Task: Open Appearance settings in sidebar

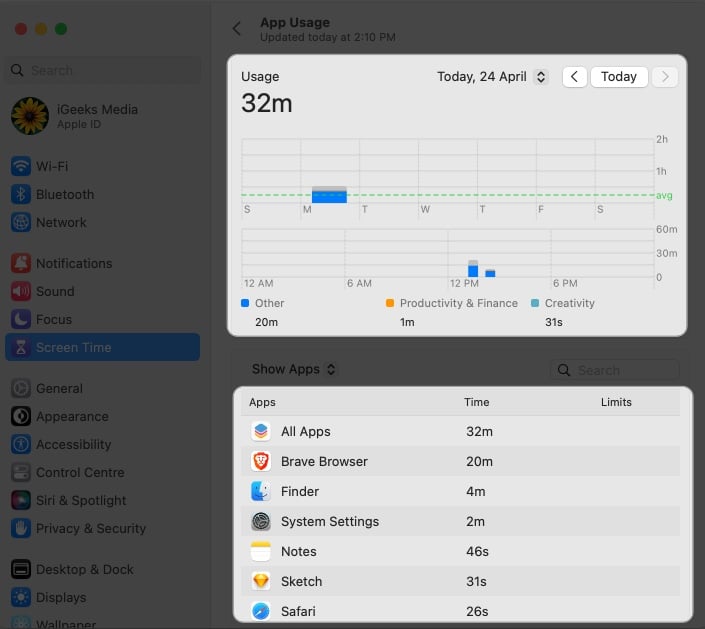Action: pyautogui.click(x=103, y=416)
